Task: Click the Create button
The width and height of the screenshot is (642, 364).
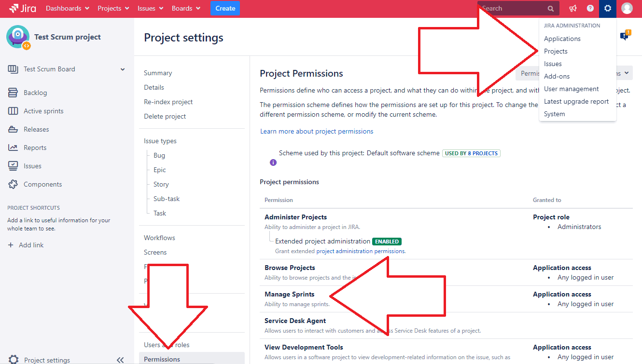Action: click(x=225, y=8)
